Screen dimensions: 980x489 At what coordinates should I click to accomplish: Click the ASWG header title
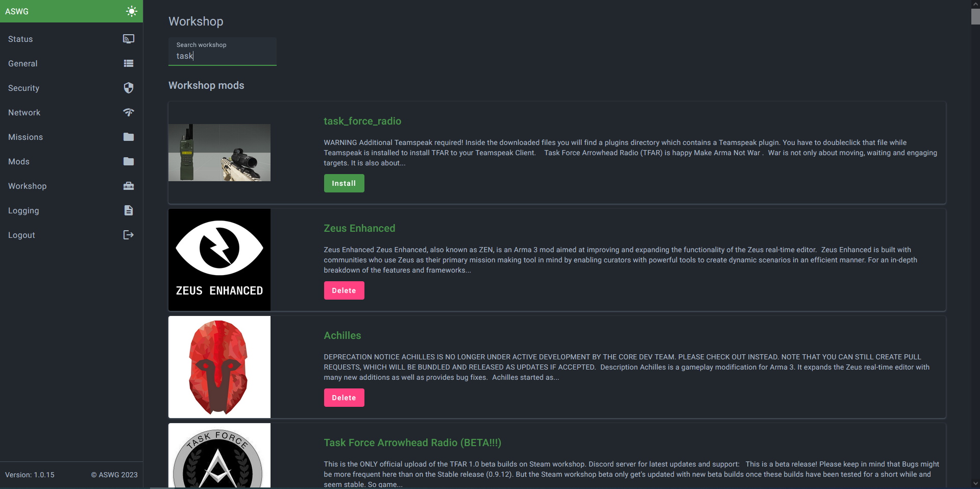[17, 11]
